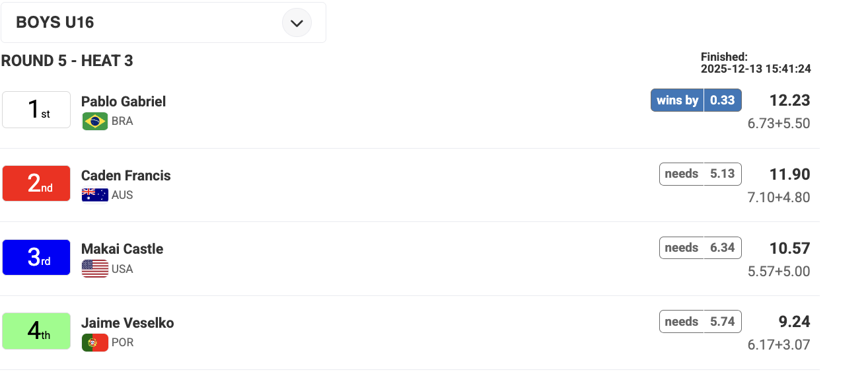The width and height of the screenshot is (868, 374).
Task: Open surfer Jaime Veselko's name
Action: point(127,323)
